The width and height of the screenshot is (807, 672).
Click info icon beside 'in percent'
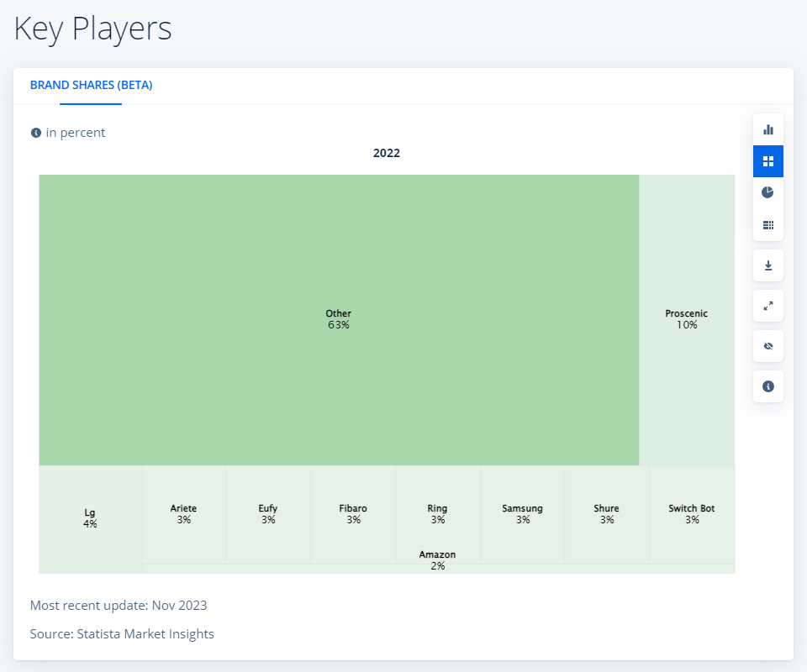coord(36,134)
